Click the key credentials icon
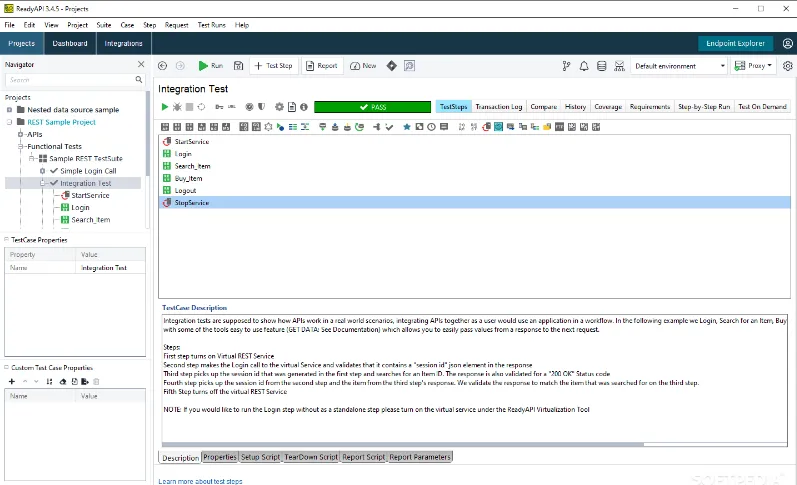Screen dimensions: 797x485 (x=219, y=107)
